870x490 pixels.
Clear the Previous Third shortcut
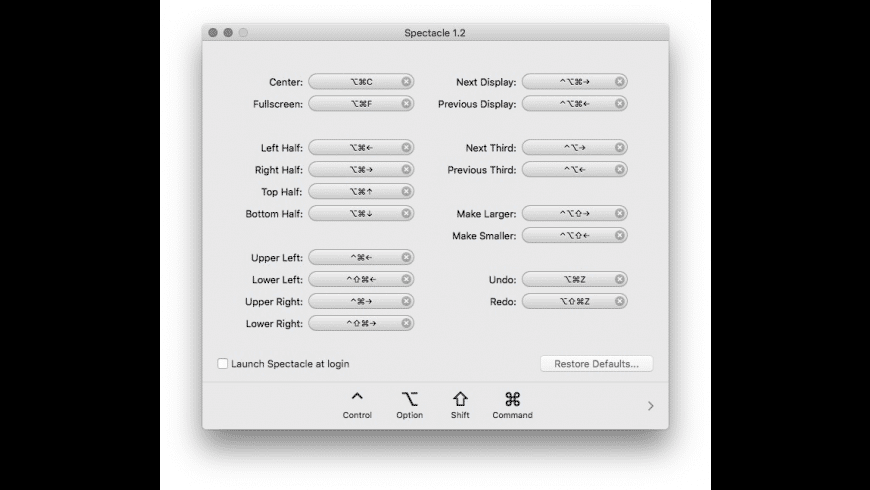(x=620, y=170)
